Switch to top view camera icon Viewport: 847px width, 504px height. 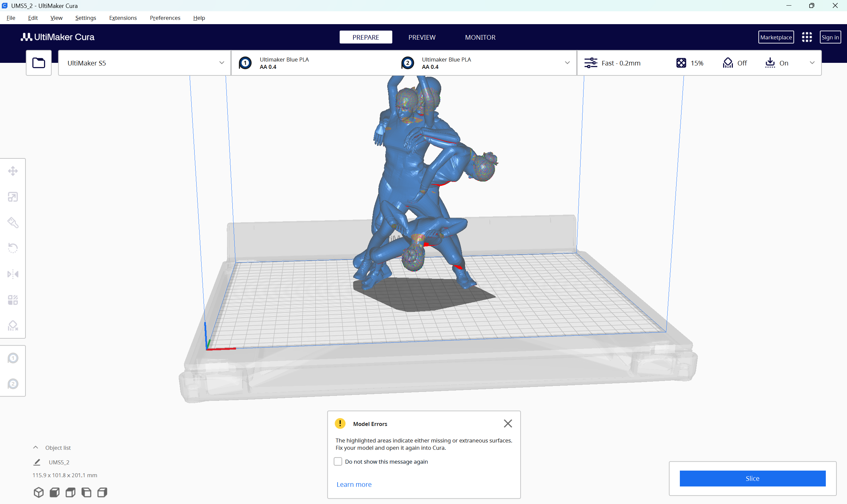click(x=71, y=492)
